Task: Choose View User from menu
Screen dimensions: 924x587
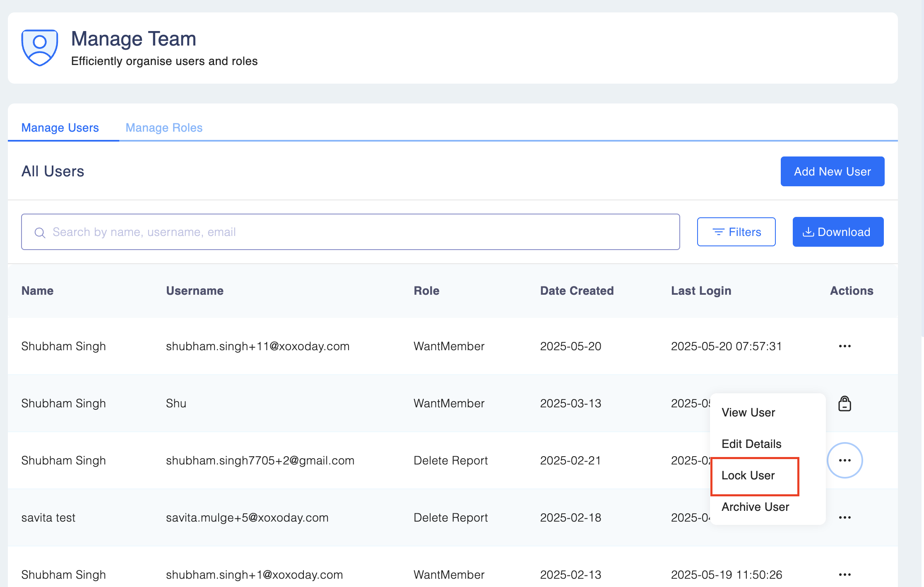Action: coord(748,412)
